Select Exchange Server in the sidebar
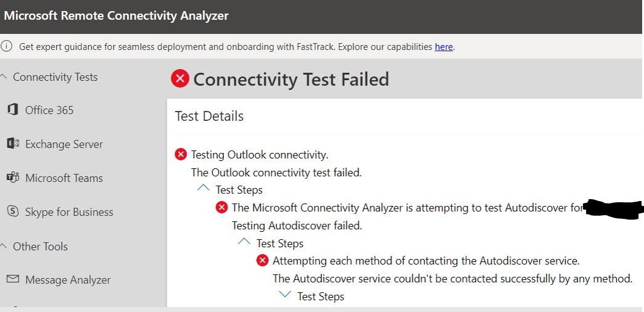The width and height of the screenshot is (644, 312). pos(64,144)
